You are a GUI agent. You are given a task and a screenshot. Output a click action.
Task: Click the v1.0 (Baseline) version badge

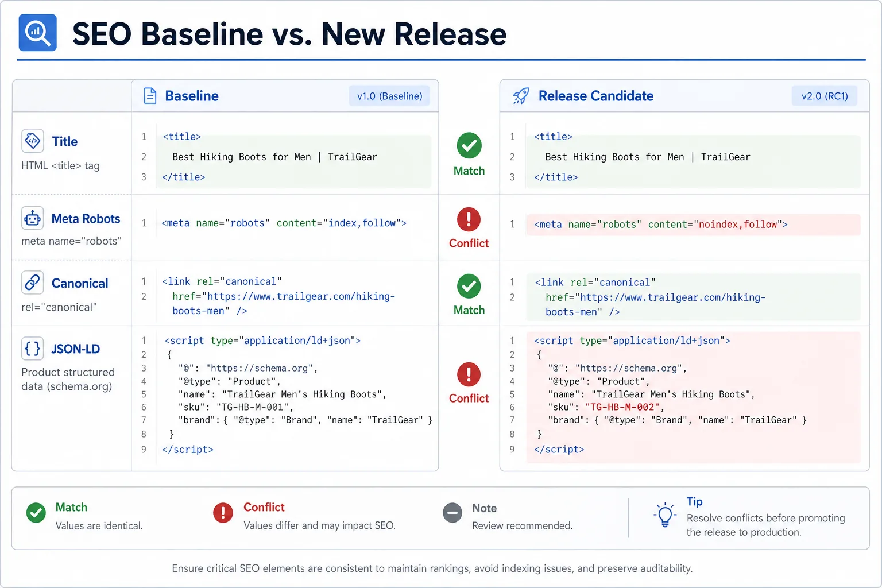[390, 96]
